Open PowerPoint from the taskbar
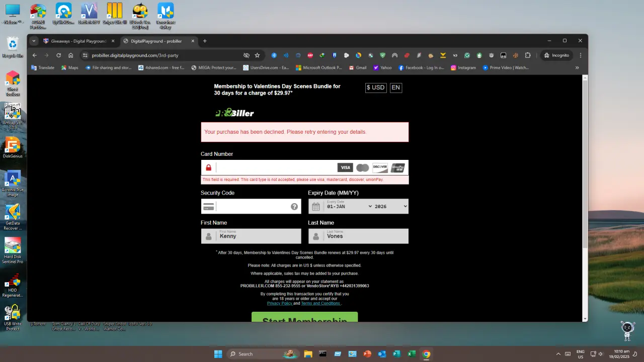Screen dimensions: 644x362 point(367,354)
